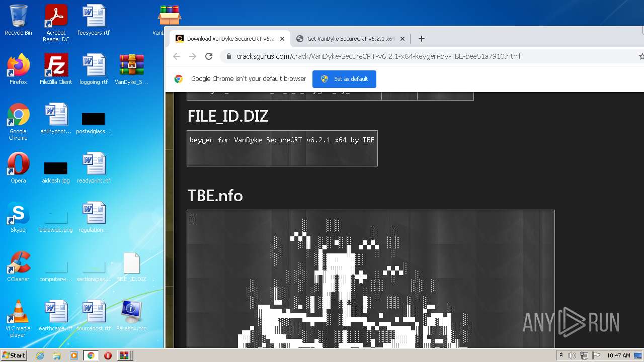Switch to Download VanDyke SecureCRT tab
The width and height of the screenshot is (644, 362).
[x=229, y=39]
